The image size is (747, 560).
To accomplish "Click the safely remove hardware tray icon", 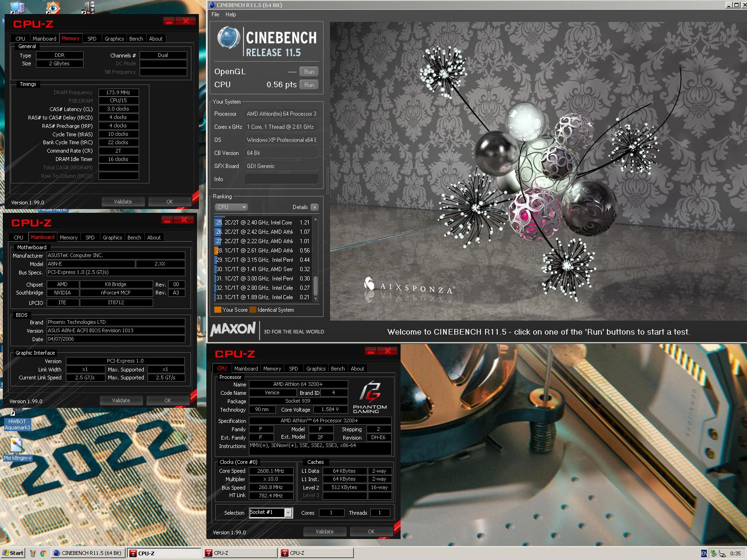I will click(x=713, y=553).
